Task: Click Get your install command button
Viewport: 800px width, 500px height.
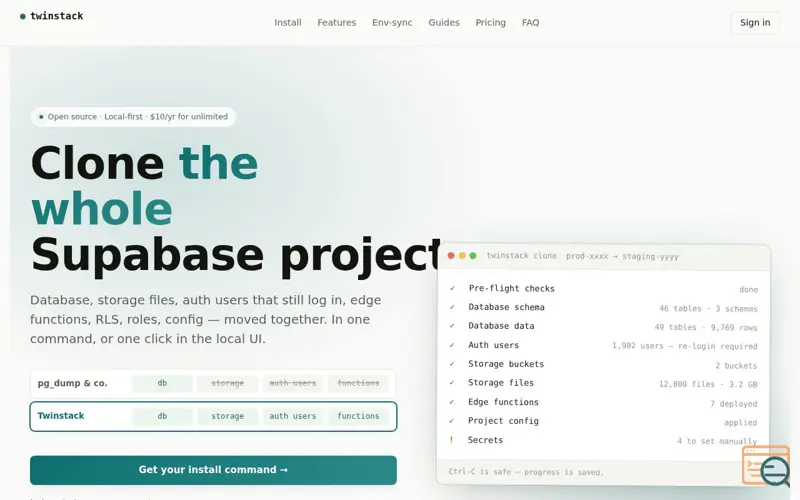Action: coord(213,470)
